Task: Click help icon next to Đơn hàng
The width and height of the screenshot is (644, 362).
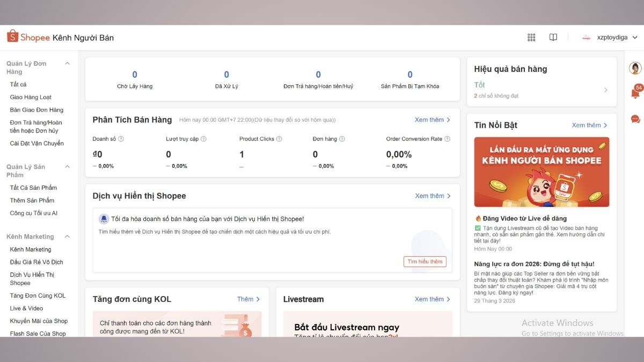Action: coord(342,139)
